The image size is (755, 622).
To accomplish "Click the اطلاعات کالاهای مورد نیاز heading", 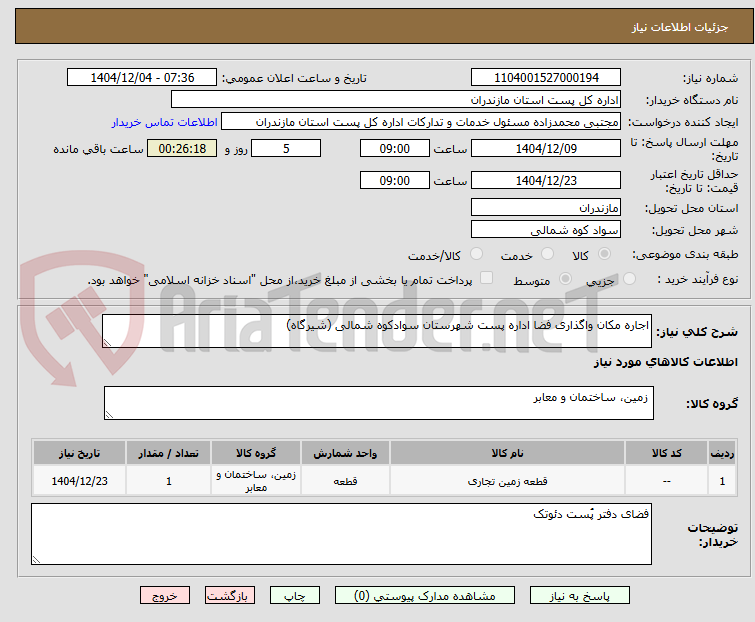I will (665, 362).
